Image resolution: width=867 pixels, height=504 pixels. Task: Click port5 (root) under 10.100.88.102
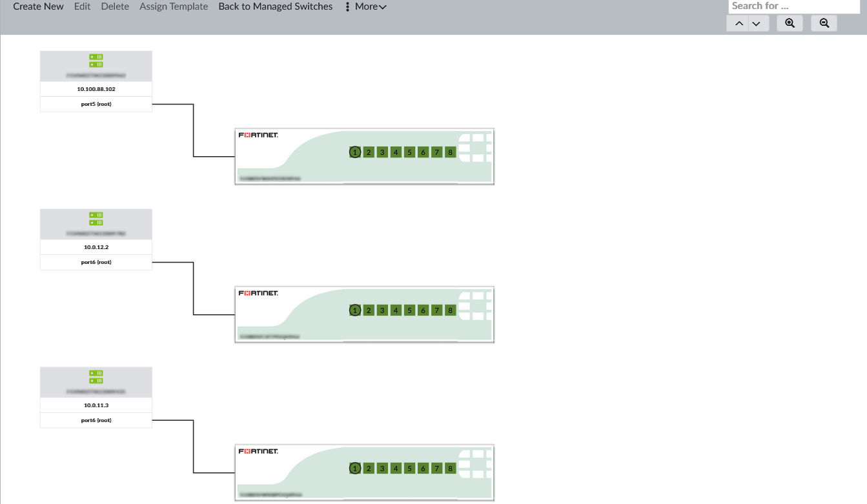tap(96, 104)
